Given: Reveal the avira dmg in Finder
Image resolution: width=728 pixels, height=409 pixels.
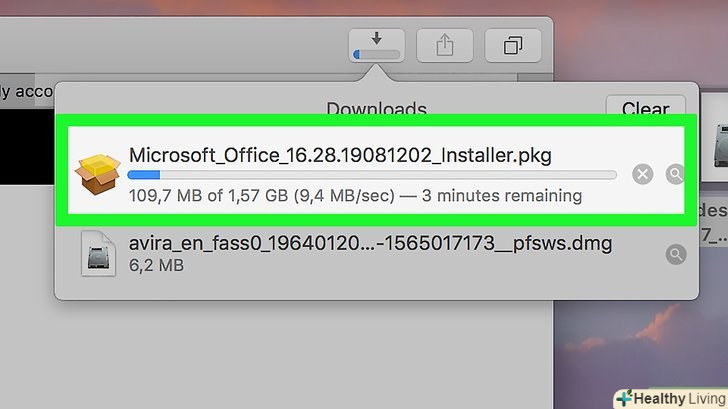Looking at the screenshot, I should pyautogui.click(x=676, y=255).
